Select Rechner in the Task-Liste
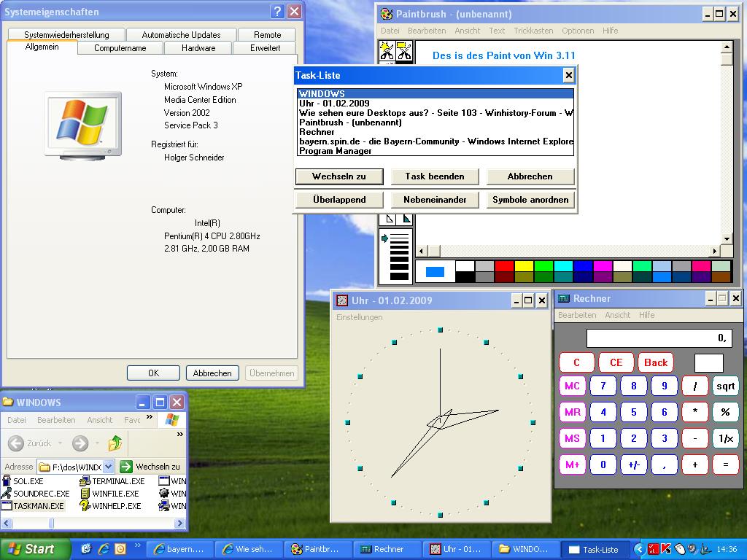747x560 pixels. (317, 132)
